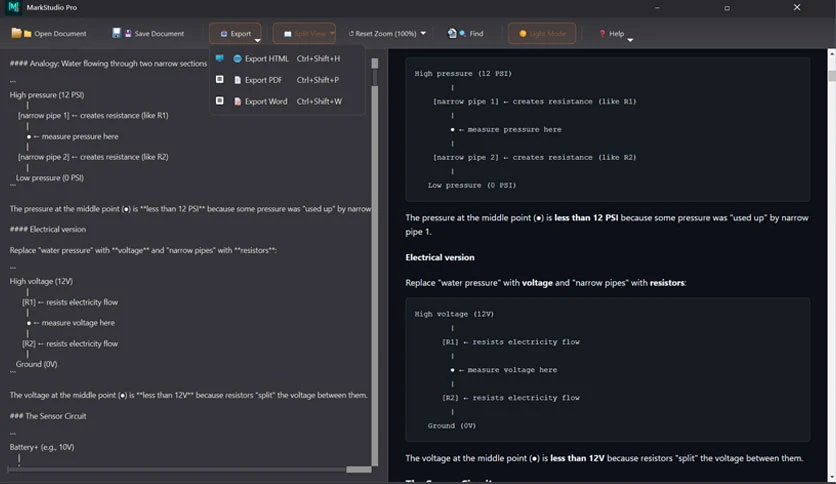Open the Export dropdown arrow
Viewport: 836px width, 484px height.
coord(258,41)
